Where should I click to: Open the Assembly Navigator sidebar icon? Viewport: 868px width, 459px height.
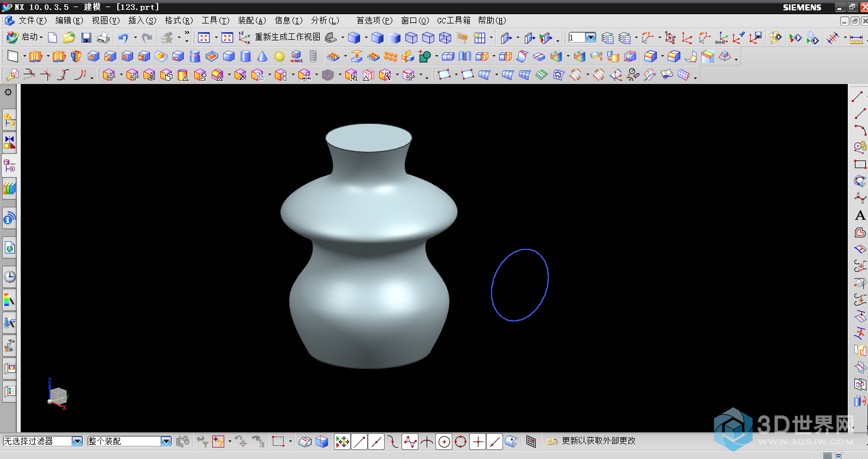click(9, 120)
